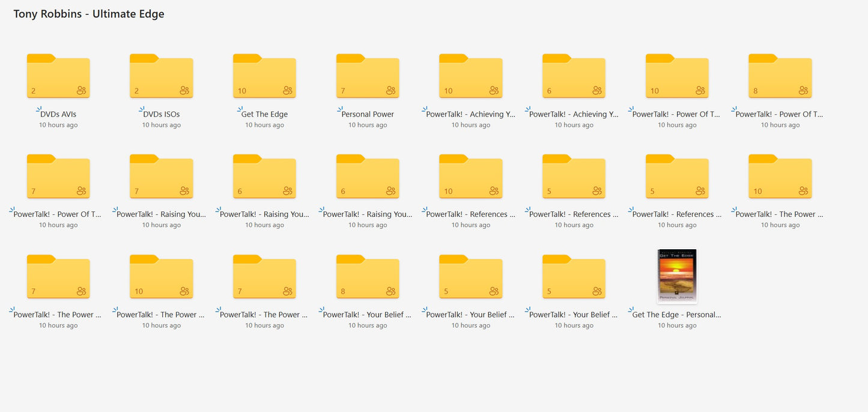
Task: Click the "DVDs ISOs" folder name
Action: (162, 114)
